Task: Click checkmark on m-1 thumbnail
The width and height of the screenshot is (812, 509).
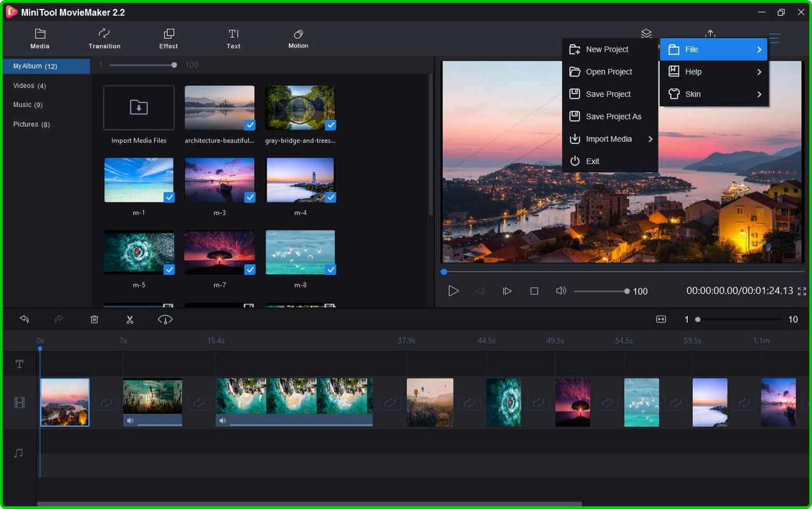Action: coord(169,197)
